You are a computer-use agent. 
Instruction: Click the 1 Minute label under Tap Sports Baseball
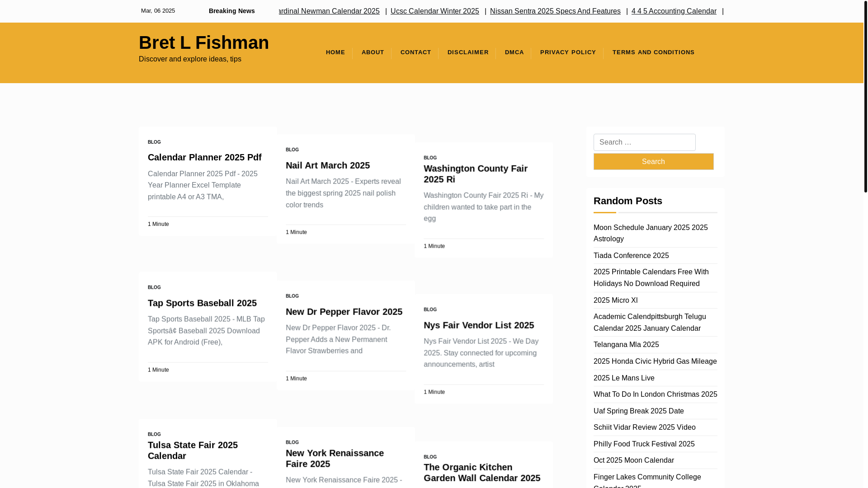click(x=158, y=370)
